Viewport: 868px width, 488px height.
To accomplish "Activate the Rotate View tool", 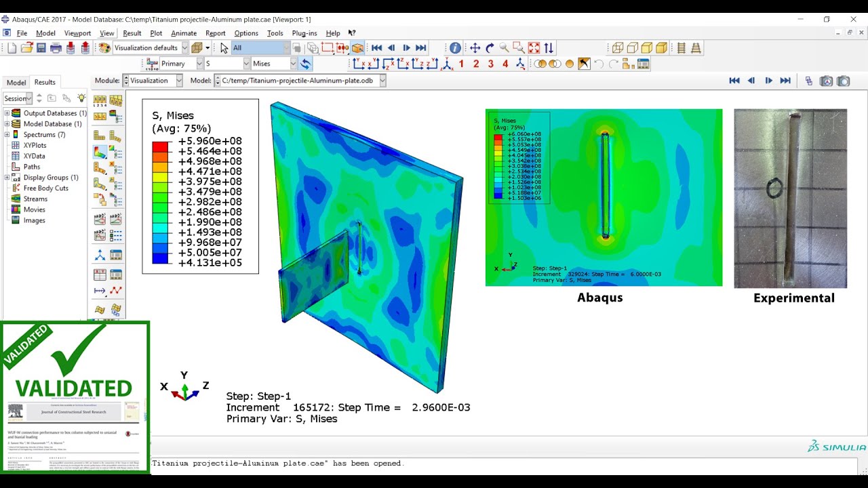I will click(490, 47).
